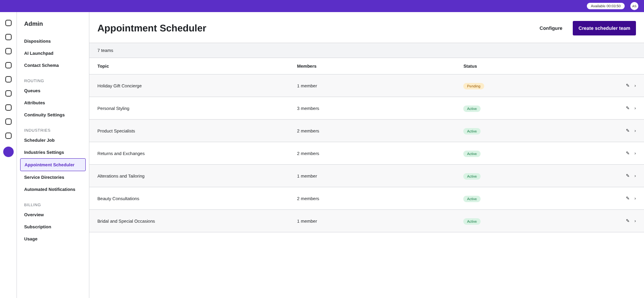Open Beauty Consultations via its chevron
Image resolution: width=644 pixels, height=298 pixels.
point(635,199)
